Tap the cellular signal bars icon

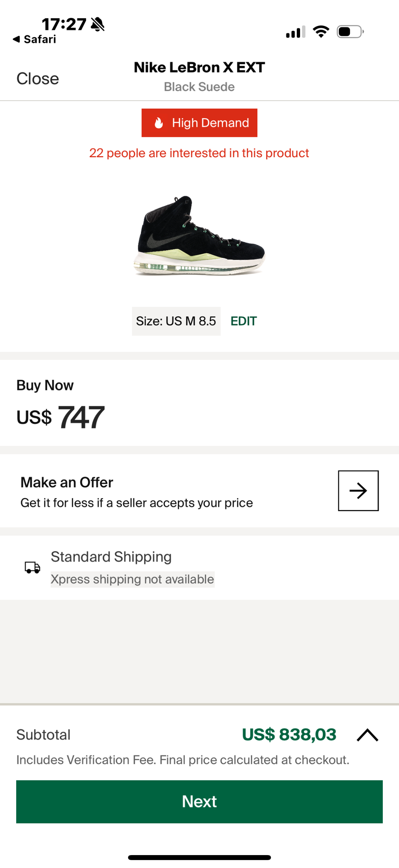point(296,32)
